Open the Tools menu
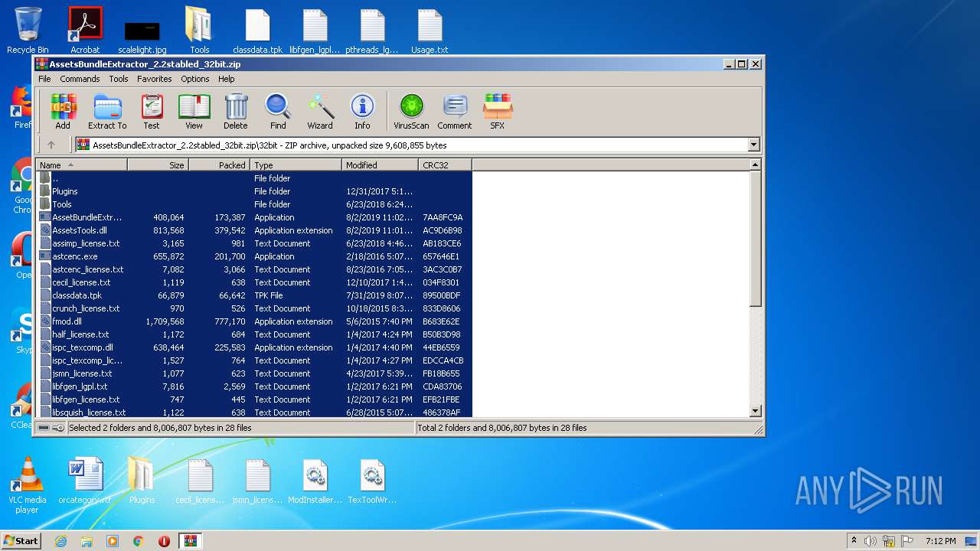Viewport: 980px width, 551px height. [x=119, y=79]
